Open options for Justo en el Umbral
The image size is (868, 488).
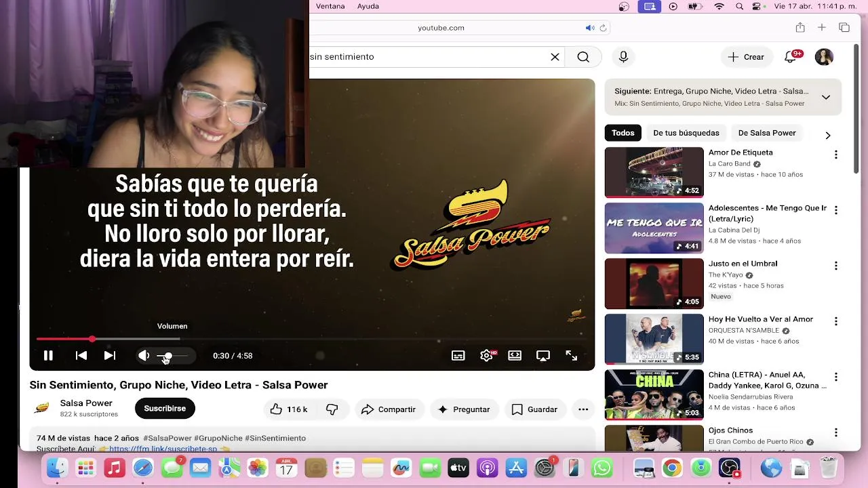click(x=835, y=266)
